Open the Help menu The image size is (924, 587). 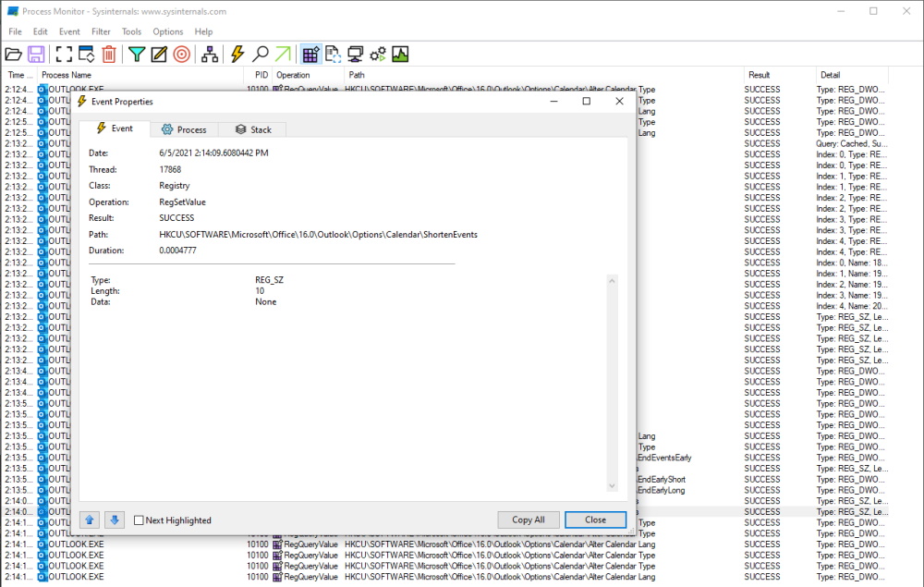[x=203, y=31]
